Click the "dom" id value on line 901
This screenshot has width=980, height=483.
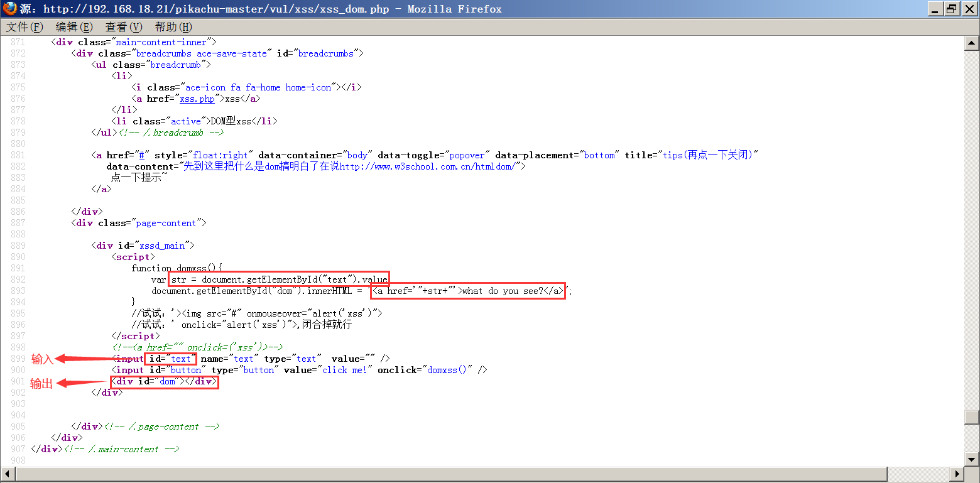[x=166, y=381]
